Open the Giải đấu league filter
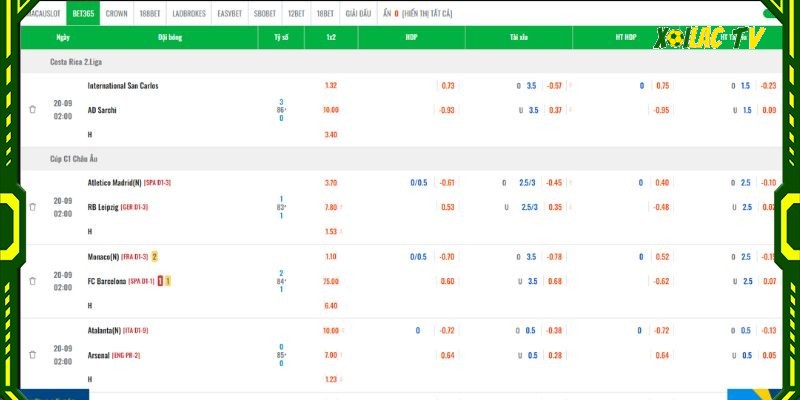The width and height of the screenshot is (800, 400). click(x=358, y=14)
